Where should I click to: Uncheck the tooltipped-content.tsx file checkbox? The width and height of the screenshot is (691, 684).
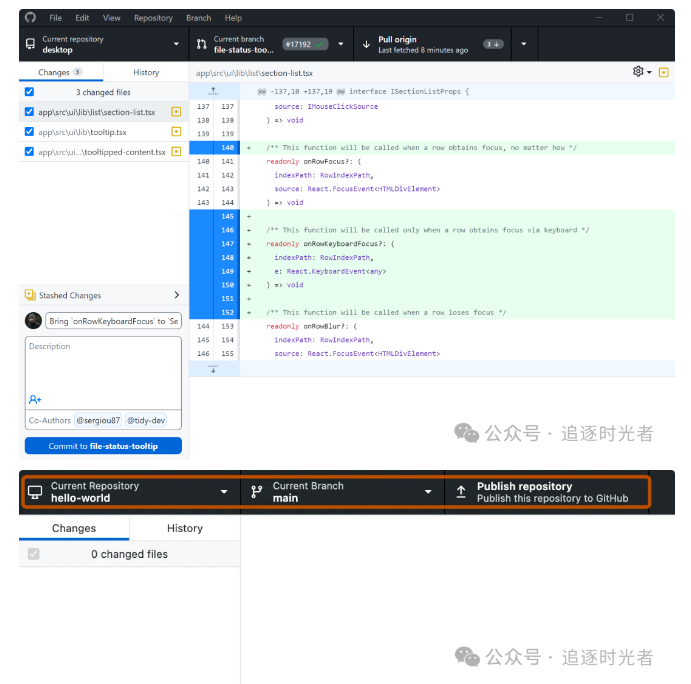point(30,151)
